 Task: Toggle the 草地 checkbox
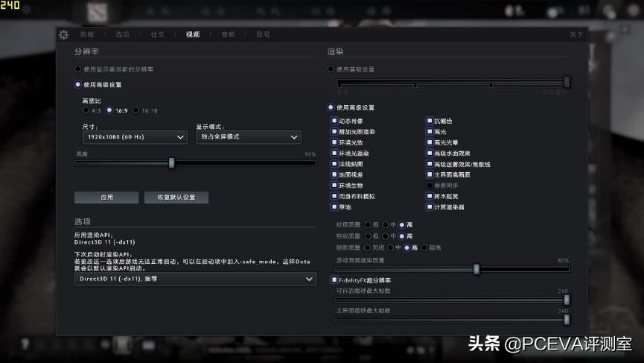tap(334, 206)
